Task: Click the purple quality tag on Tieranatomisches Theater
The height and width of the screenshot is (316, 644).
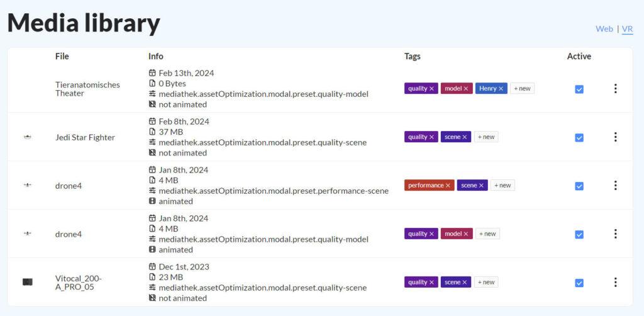Action: [x=417, y=89]
